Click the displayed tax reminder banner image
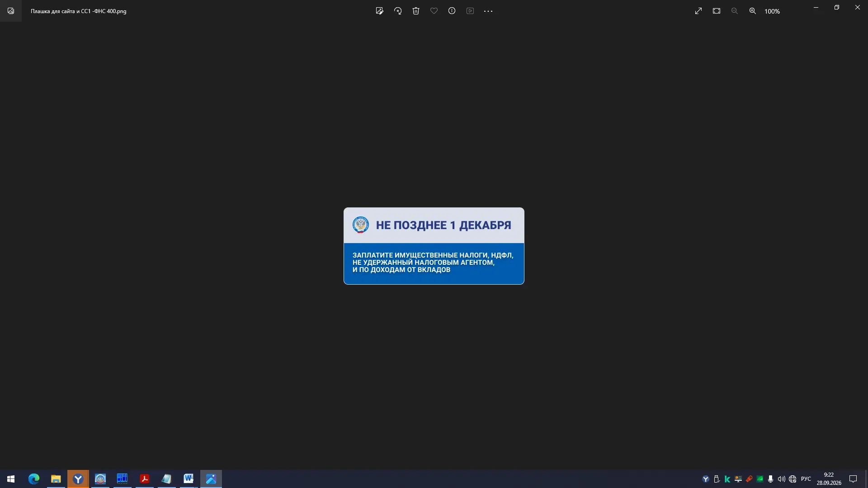Image resolution: width=868 pixels, height=488 pixels. point(434,246)
